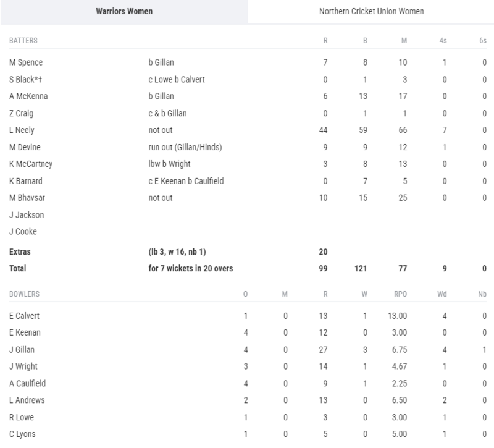Open the Northern Cricket Union Women tab
The image size is (494, 448).
[371, 11]
